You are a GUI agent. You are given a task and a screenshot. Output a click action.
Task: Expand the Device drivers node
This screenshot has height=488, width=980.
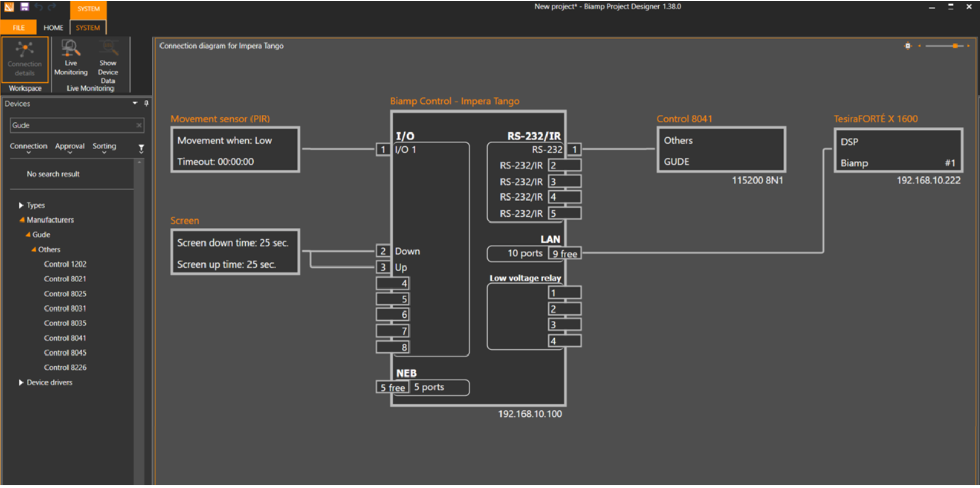[x=21, y=382]
